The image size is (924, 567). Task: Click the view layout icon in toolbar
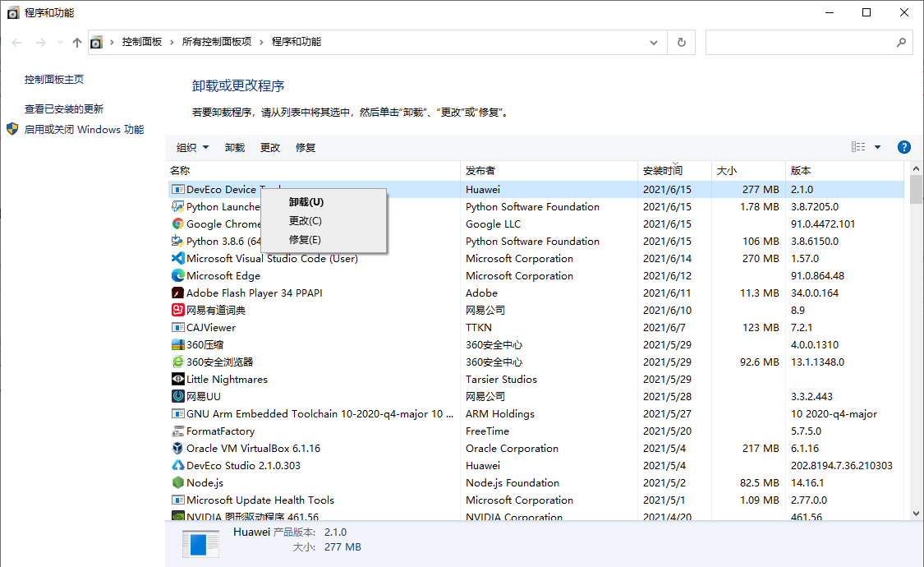[858, 147]
